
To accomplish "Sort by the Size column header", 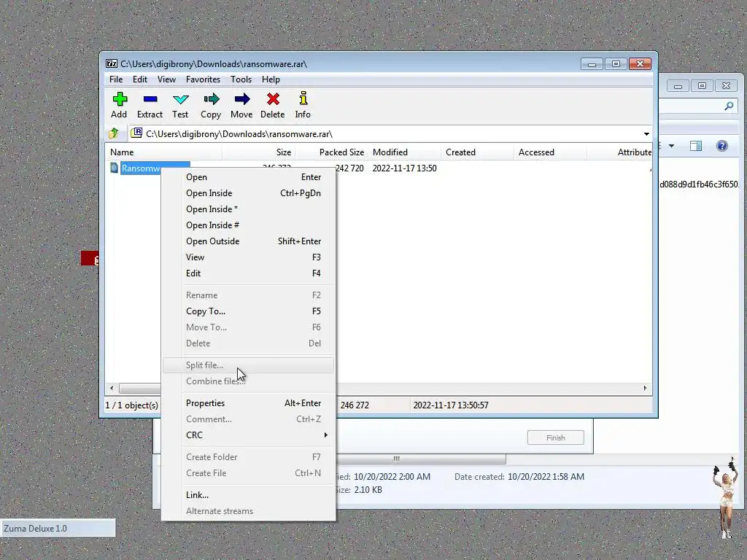I will pos(259,152).
